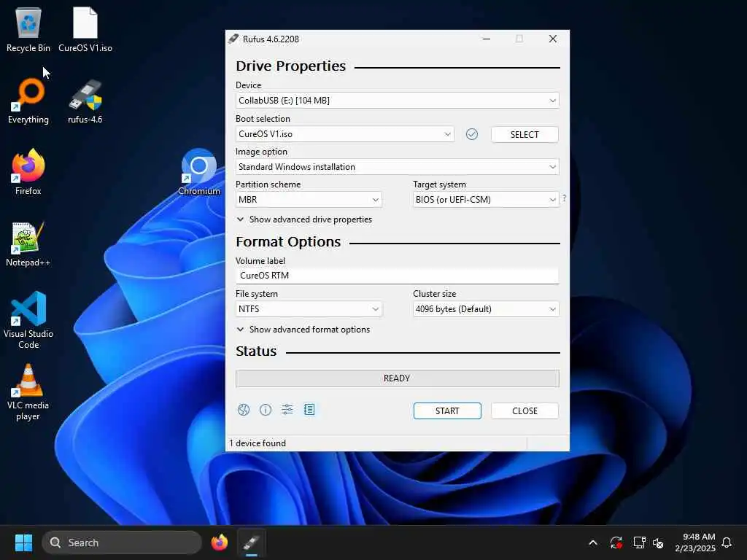The image size is (747, 560).
Task: Select the Chromium desktop shortcut
Action: click(x=199, y=172)
